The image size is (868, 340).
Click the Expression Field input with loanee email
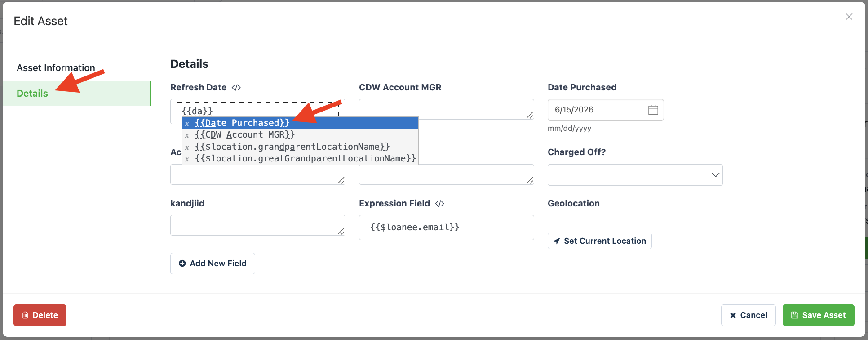[x=446, y=228]
